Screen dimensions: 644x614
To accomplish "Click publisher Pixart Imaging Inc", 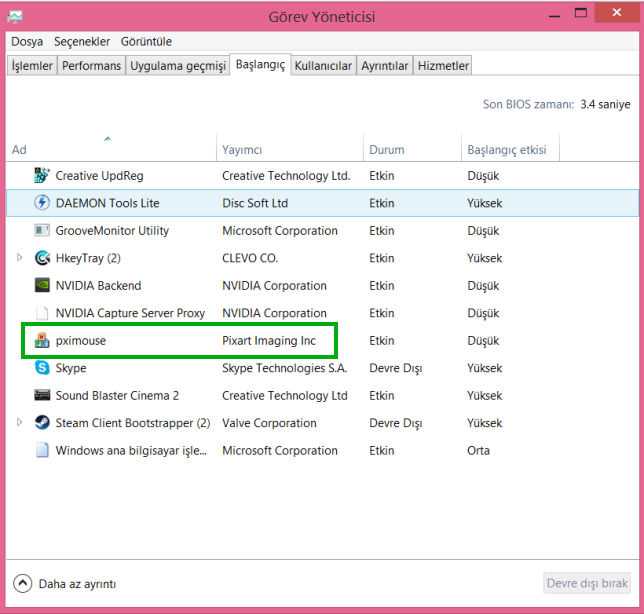I will 269,340.
